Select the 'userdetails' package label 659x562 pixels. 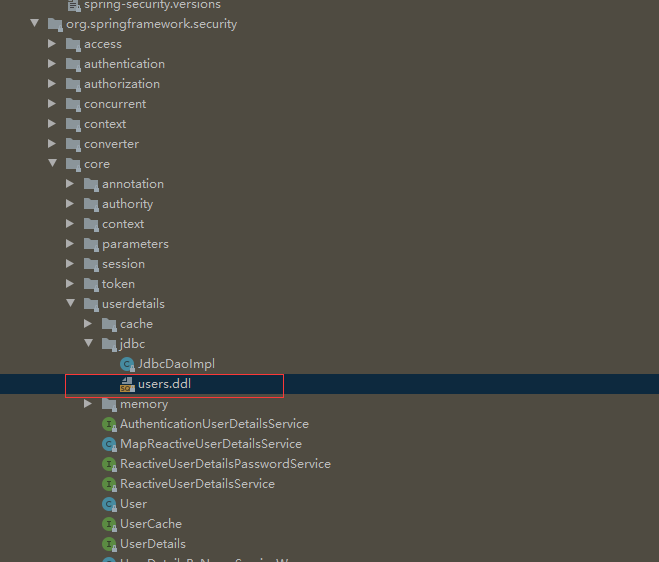pyautogui.click(x=133, y=303)
